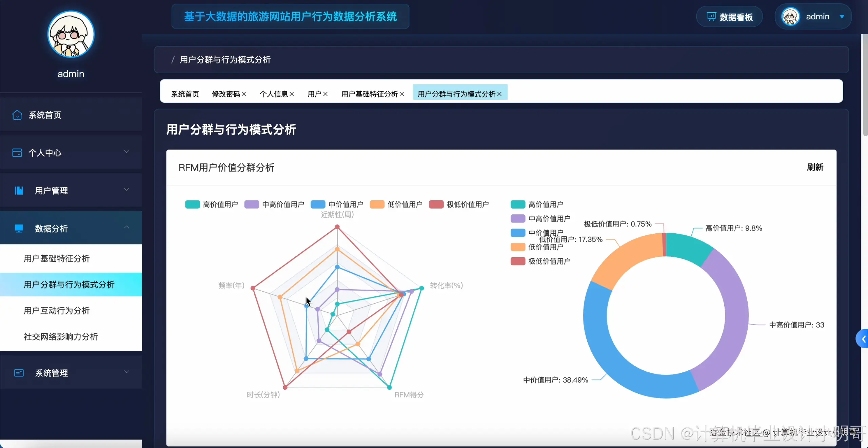The height and width of the screenshot is (448, 868).
Task: Open the admin dropdown arrow
Action: pos(842,16)
